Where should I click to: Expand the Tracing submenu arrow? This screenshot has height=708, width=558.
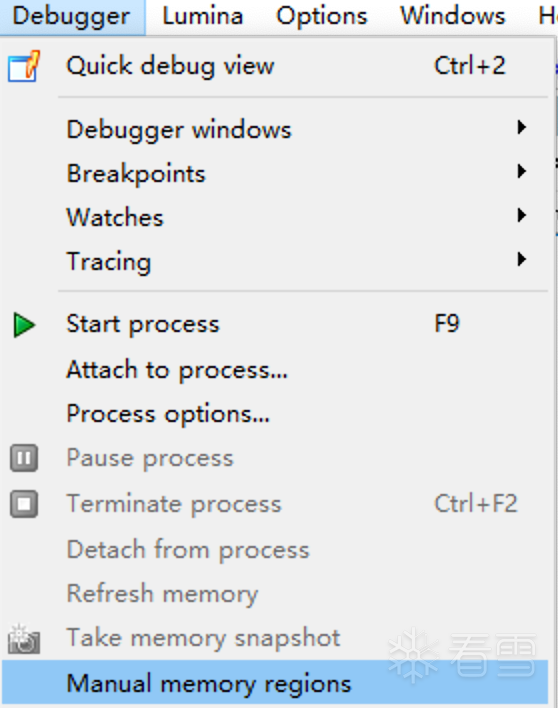521,260
